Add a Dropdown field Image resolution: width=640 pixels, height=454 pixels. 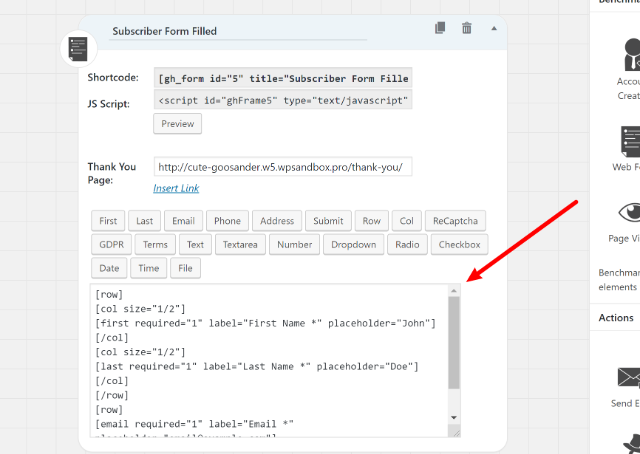[353, 245]
